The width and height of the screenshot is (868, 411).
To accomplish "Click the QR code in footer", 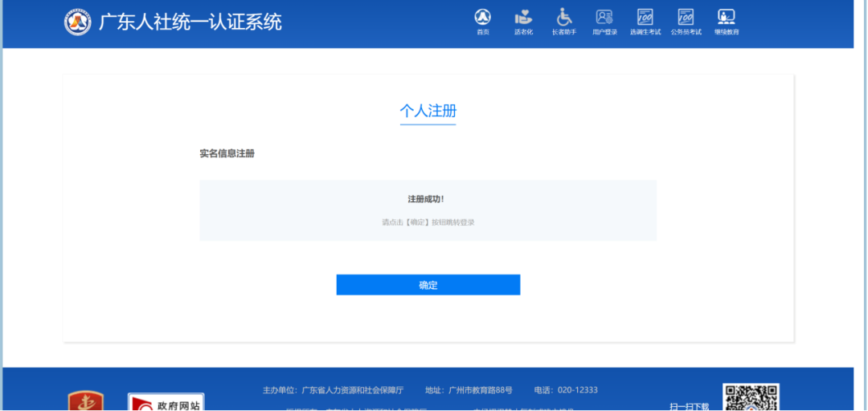I will [751, 399].
